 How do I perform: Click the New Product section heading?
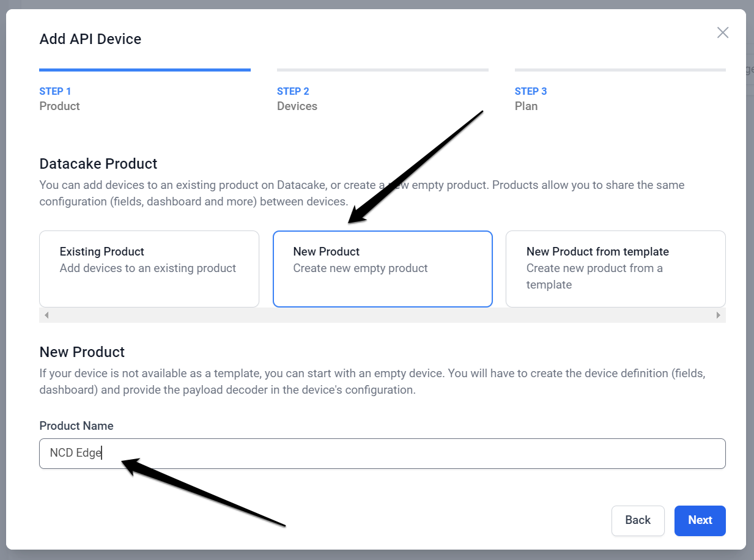[x=82, y=352]
